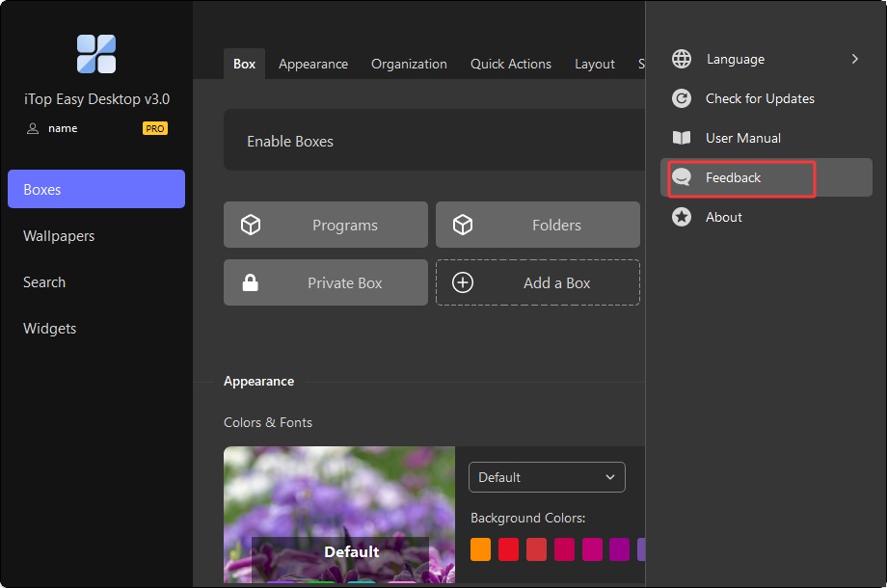Pick the magenta background color swatch
The width and height of the screenshot is (887, 588).
point(592,549)
